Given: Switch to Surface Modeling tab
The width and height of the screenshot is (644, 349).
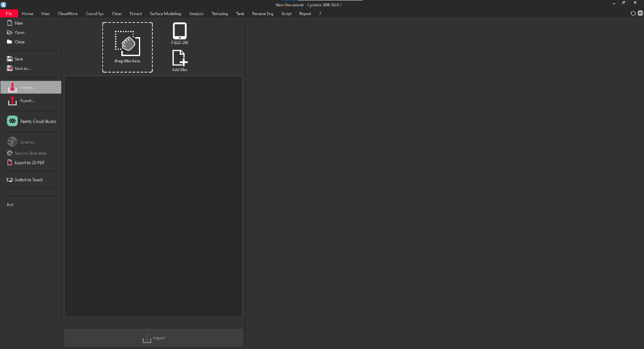Looking at the screenshot, I should 165,14.
